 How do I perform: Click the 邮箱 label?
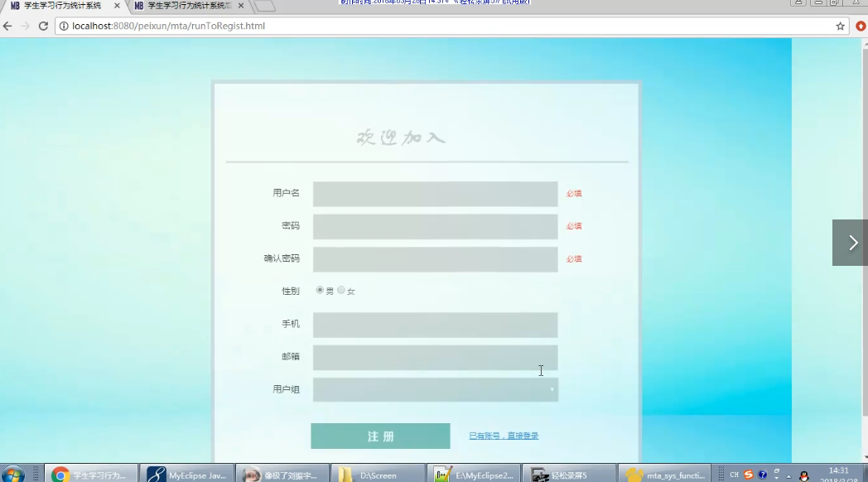(291, 357)
